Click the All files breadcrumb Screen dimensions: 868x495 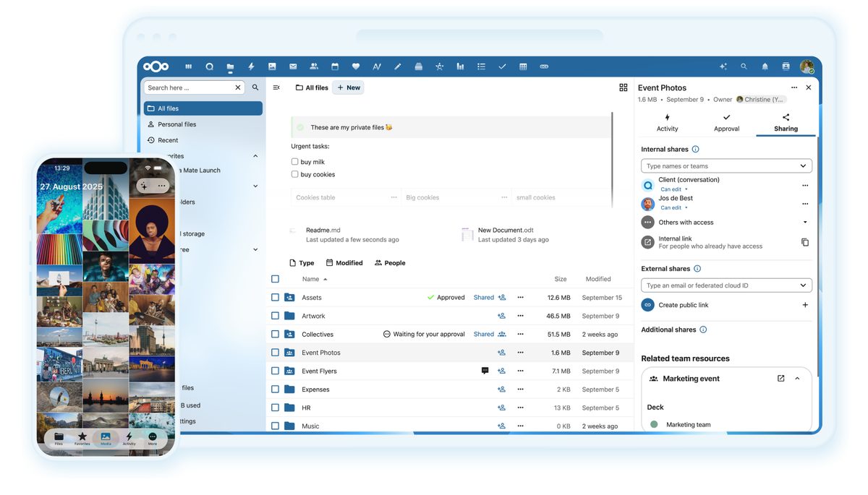(312, 87)
